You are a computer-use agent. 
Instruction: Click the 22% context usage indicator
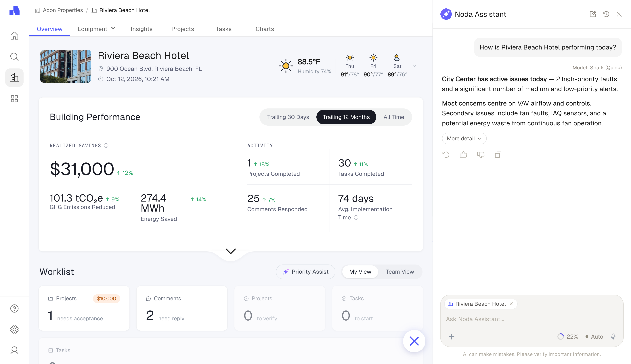tap(568, 336)
